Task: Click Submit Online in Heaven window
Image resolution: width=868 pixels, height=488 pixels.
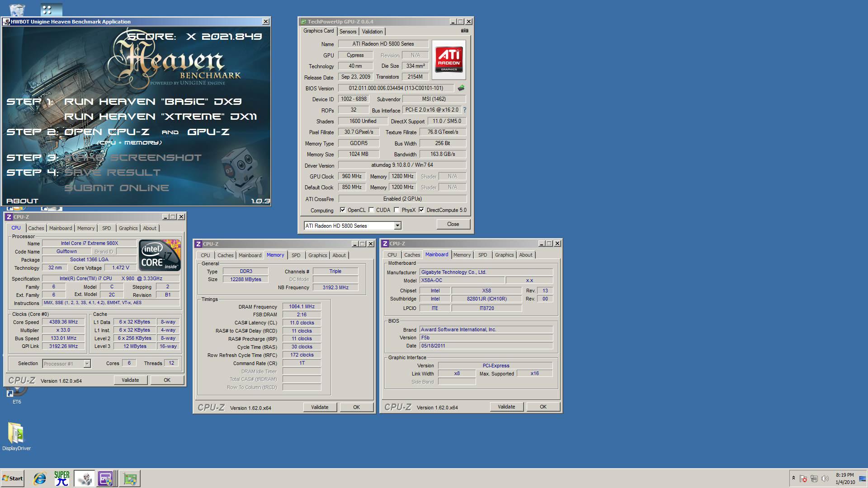Action: 117,188
